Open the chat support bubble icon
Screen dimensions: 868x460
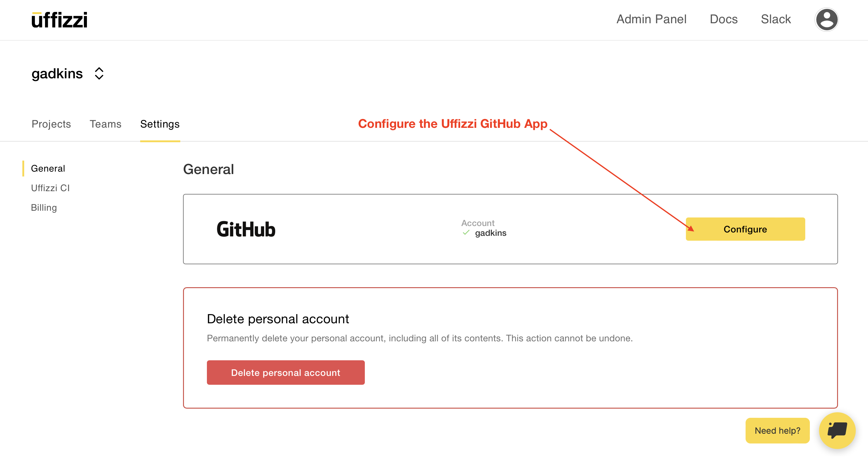tap(837, 430)
